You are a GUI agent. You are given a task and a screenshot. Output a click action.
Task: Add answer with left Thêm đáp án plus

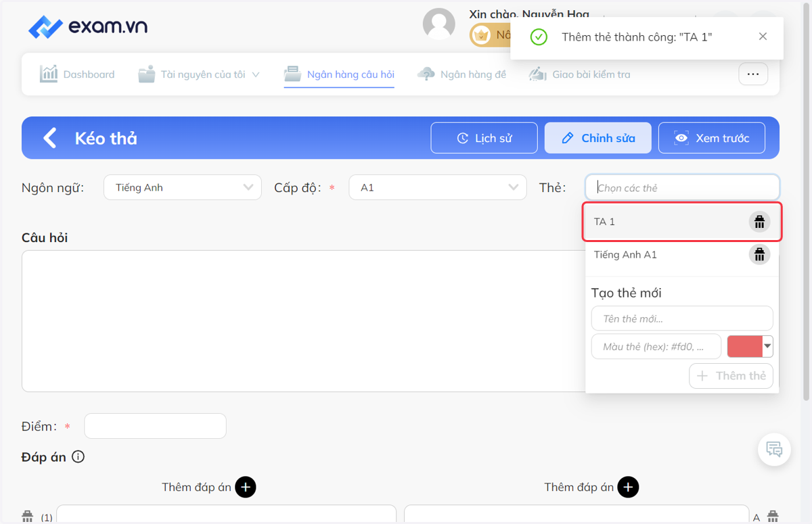click(x=246, y=487)
